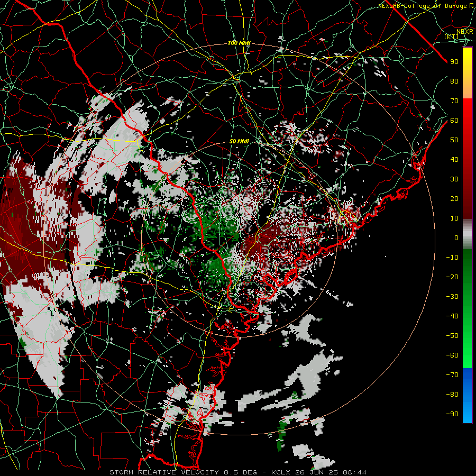Click the -50 value on the velocity scale
The width and height of the screenshot is (476, 476).
point(452,336)
